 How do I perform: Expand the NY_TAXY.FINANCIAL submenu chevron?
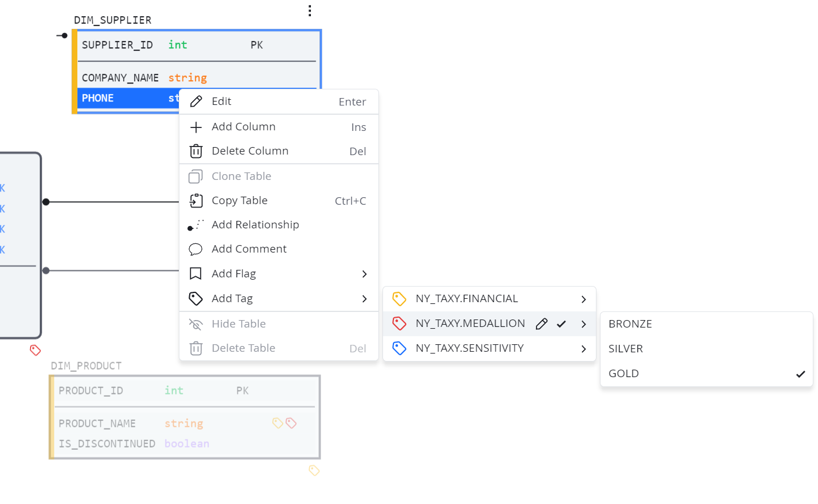[583, 299]
